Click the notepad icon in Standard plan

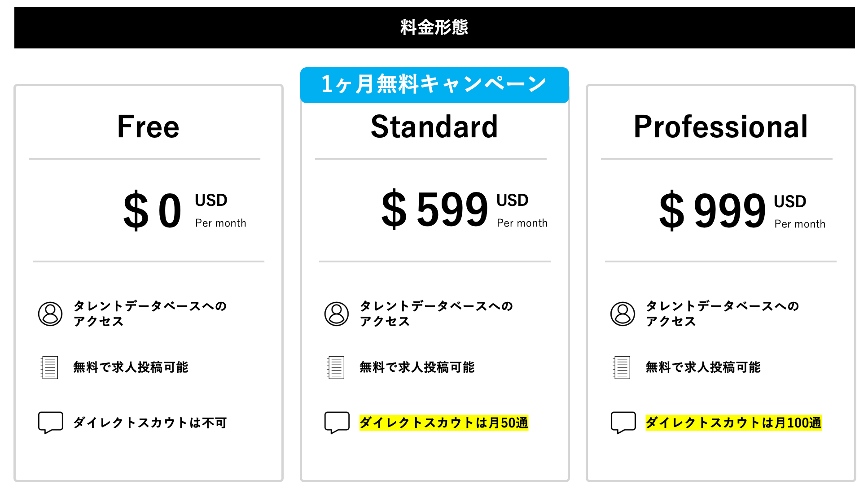click(x=336, y=367)
